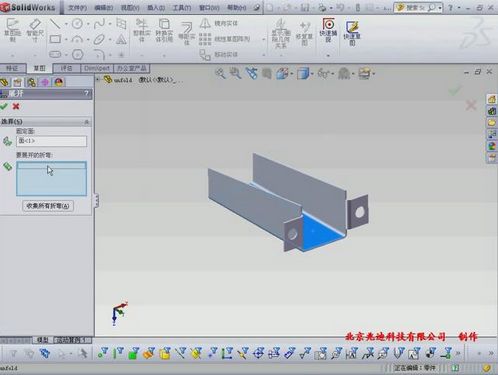The image size is (498, 375).
Task: Click the bends to unfold selection box
Action: pyautogui.click(x=51, y=178)
